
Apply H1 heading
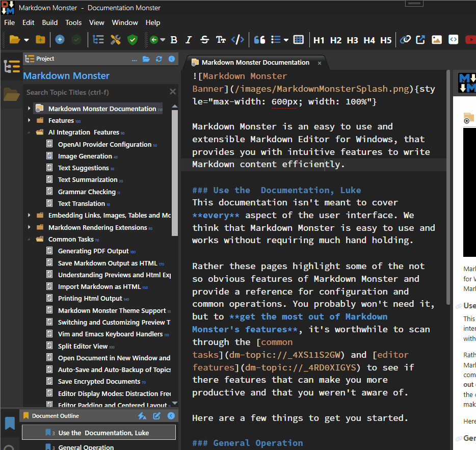click(x=319, y=40)
